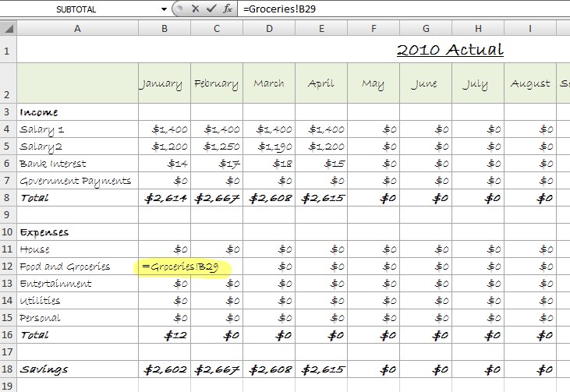
Task: Click the Select All corner triangle
Action: tap(8, 29)
